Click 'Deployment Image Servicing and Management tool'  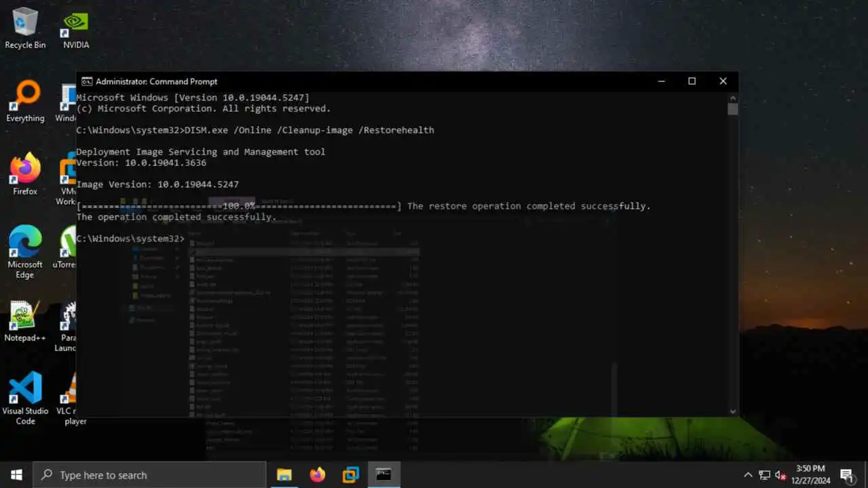pyautogui.click(x=201, y=152)
